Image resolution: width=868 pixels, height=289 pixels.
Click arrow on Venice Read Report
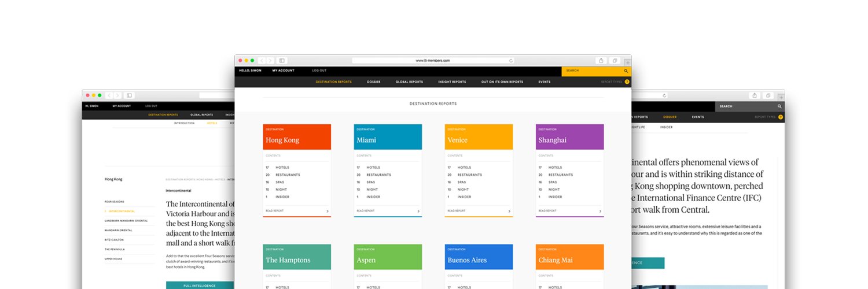click(x=509, y=211)
